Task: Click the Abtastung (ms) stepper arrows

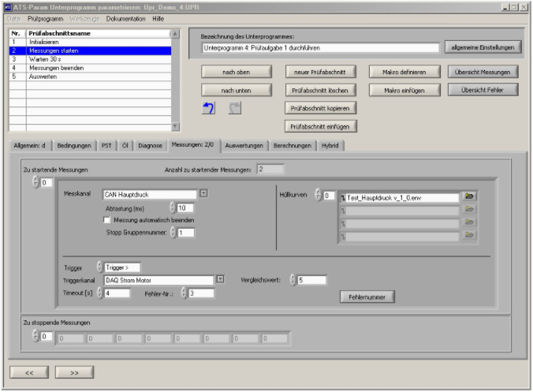Action: (173, 207)
